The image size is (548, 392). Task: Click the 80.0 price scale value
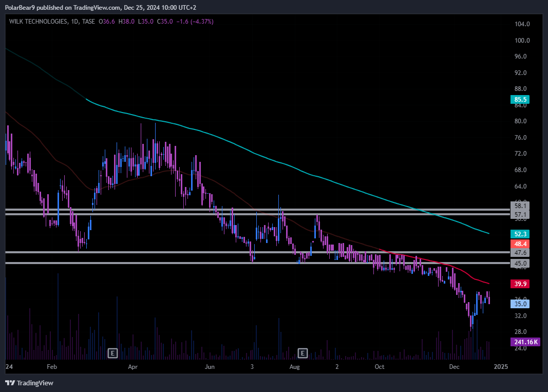[520, 121]
